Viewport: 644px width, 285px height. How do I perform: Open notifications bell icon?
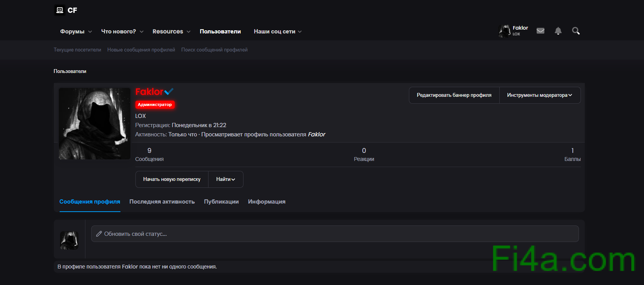coord(558,31)
